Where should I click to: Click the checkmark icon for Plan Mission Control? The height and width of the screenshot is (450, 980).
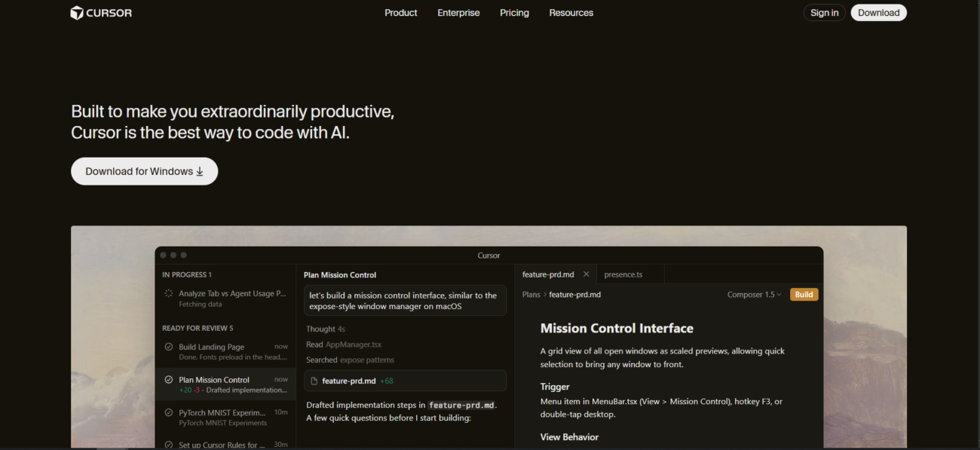point(169,380)
